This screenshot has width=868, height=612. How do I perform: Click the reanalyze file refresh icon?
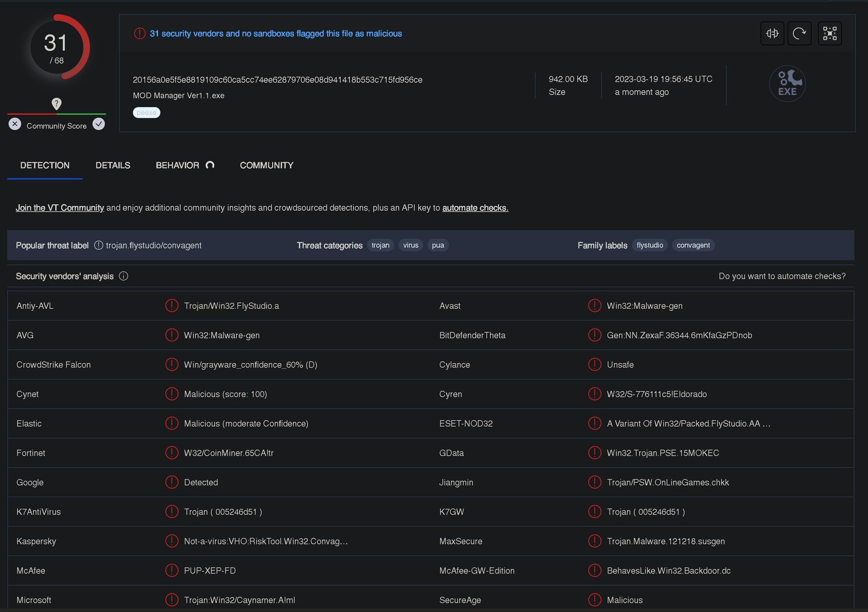(799, 33)
